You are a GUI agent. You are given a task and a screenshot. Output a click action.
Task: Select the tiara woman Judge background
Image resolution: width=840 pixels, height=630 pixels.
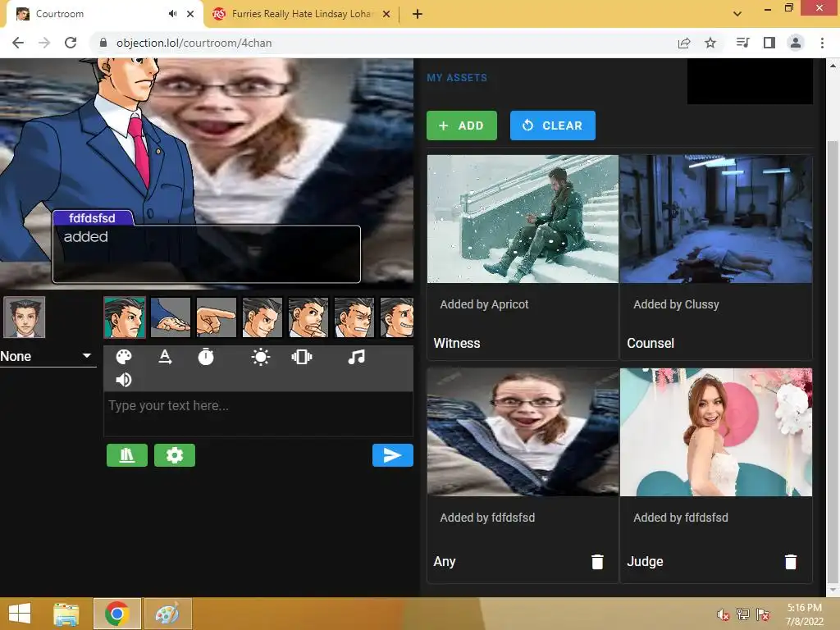tap(715, 431)
